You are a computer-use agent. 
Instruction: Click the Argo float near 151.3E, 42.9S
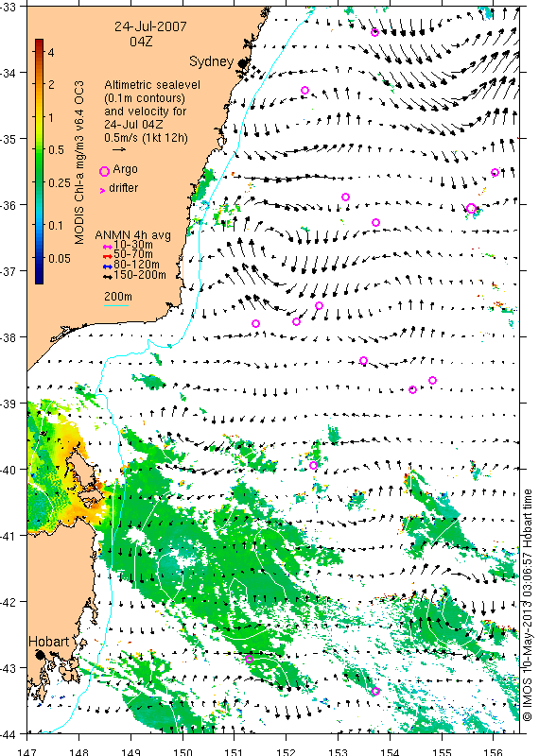(249, 659)
